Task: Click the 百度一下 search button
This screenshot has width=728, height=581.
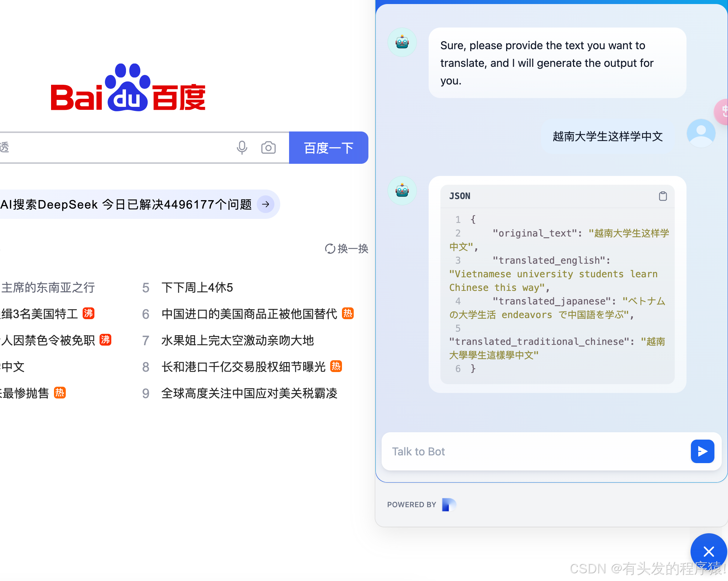Action: (x=328, y=148)
